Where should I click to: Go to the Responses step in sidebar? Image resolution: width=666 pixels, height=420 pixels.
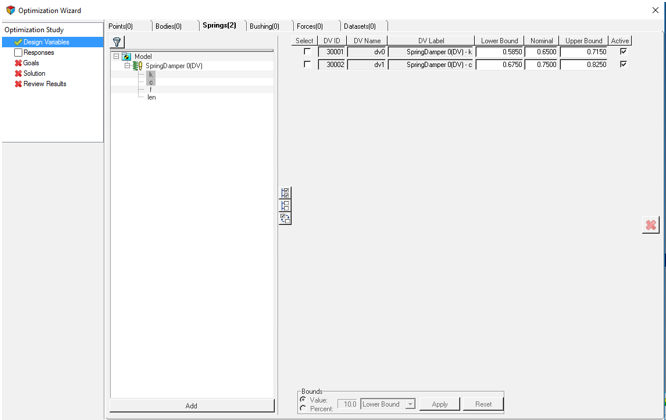39,52
